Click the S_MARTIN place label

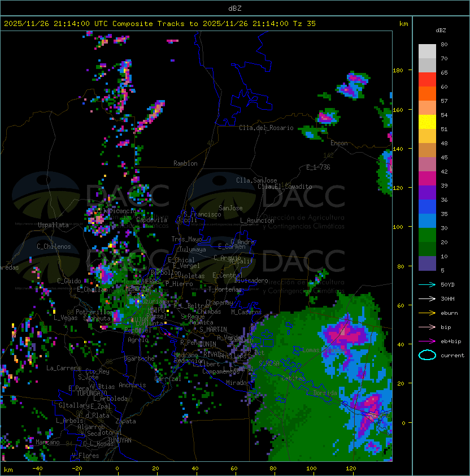click(x=213, y=330)
